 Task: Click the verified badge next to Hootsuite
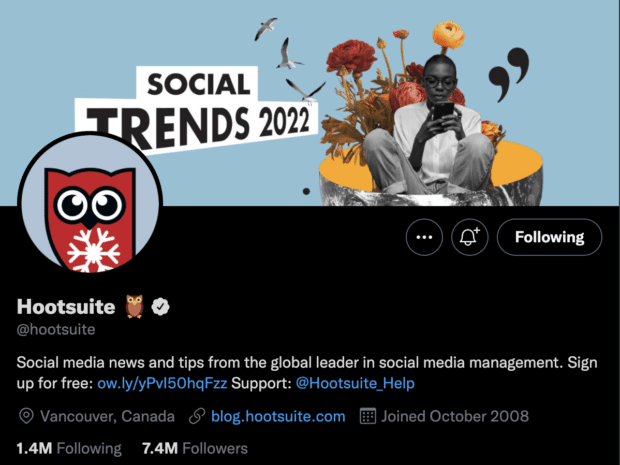pyautogui.click(x=161, y=307)
